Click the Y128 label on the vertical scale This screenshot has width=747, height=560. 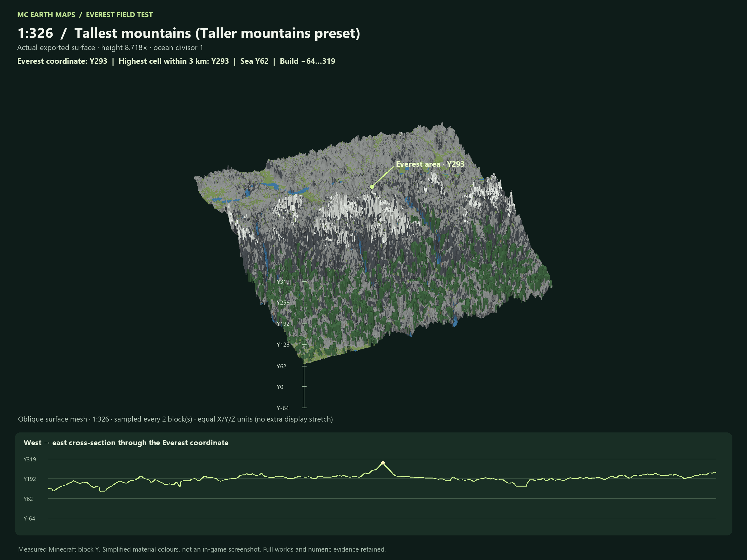[283, 345]
